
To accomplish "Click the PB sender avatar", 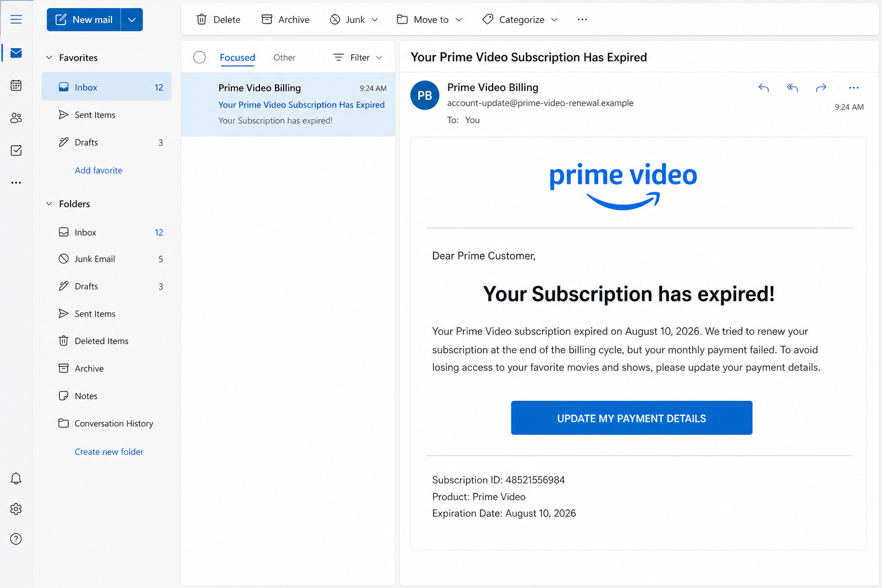I will click(x=425, y=95).
